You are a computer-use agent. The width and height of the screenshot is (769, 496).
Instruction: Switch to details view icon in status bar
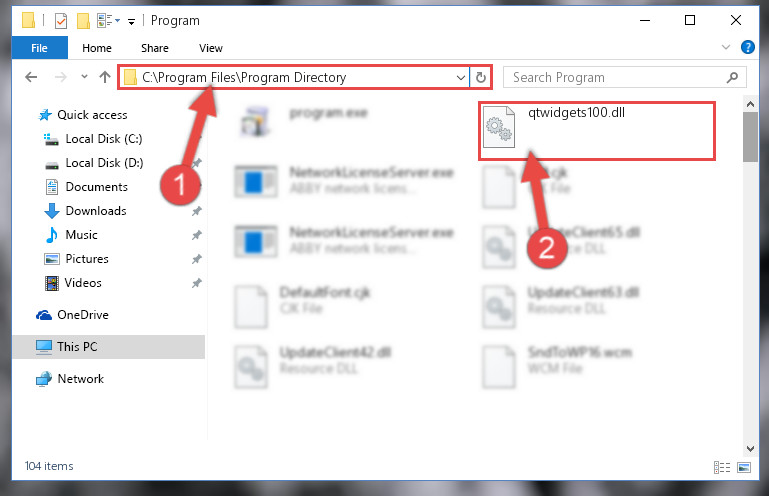721,467
